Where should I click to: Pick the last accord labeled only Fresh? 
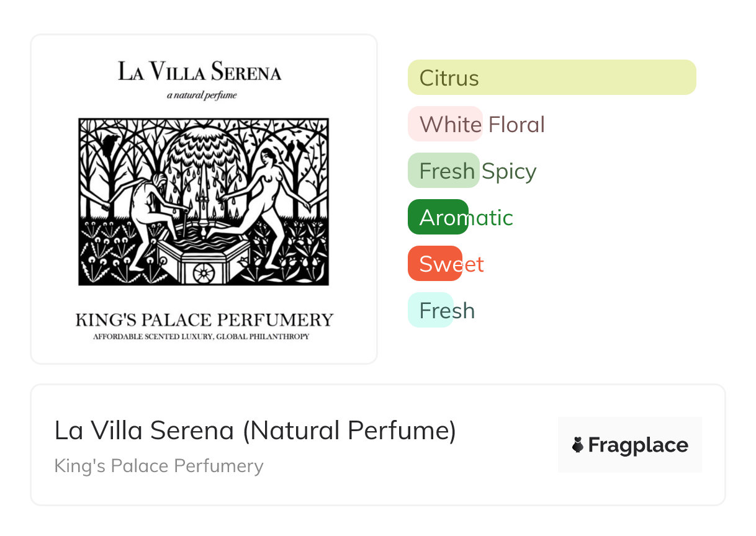(x=431, y=310)
